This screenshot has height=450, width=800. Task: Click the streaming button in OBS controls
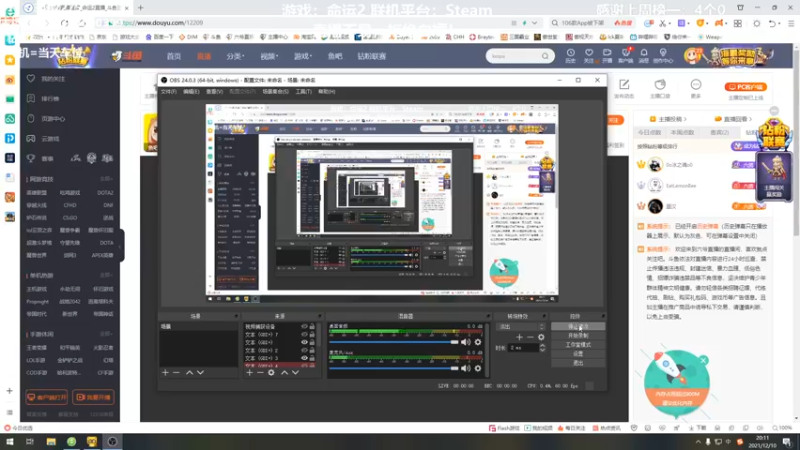click(578, 327)
